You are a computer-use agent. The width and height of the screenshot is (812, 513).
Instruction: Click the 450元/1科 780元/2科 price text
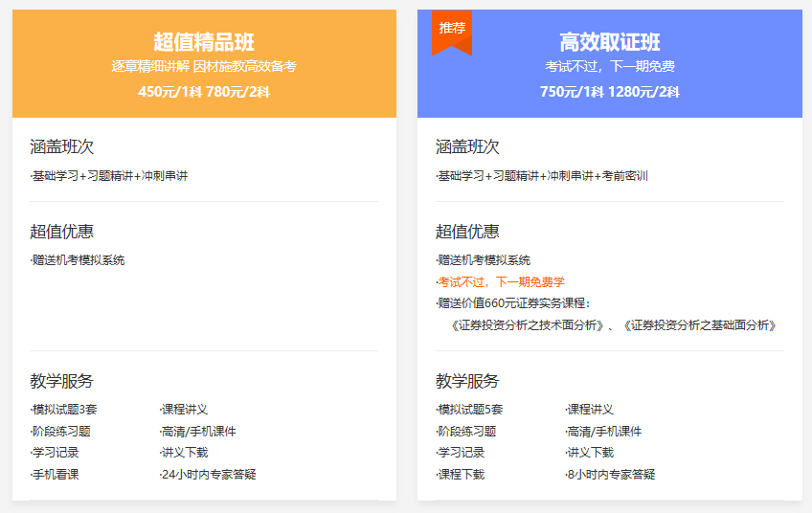pos(204,92)
